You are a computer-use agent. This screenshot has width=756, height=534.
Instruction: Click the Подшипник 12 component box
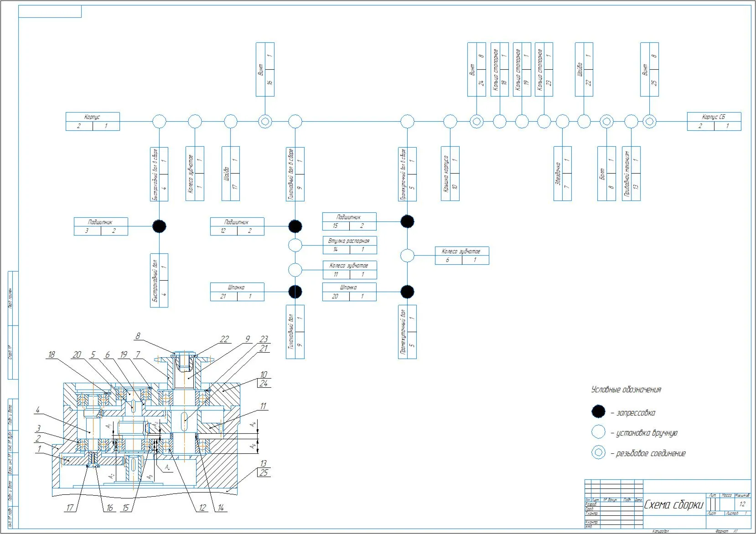237,226
